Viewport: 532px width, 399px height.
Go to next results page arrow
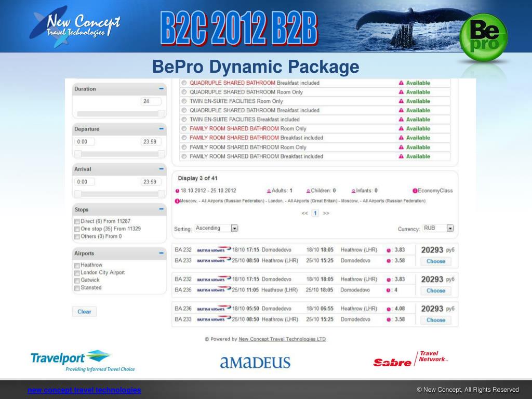(x=326, y=213)
